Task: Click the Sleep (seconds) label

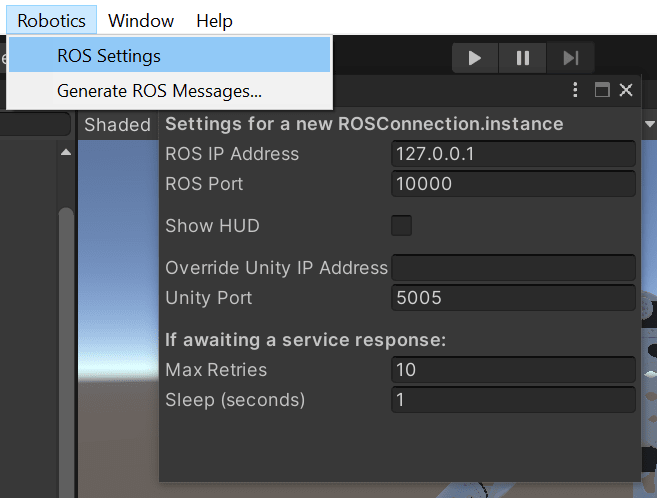Action: (x=235, y=400)
